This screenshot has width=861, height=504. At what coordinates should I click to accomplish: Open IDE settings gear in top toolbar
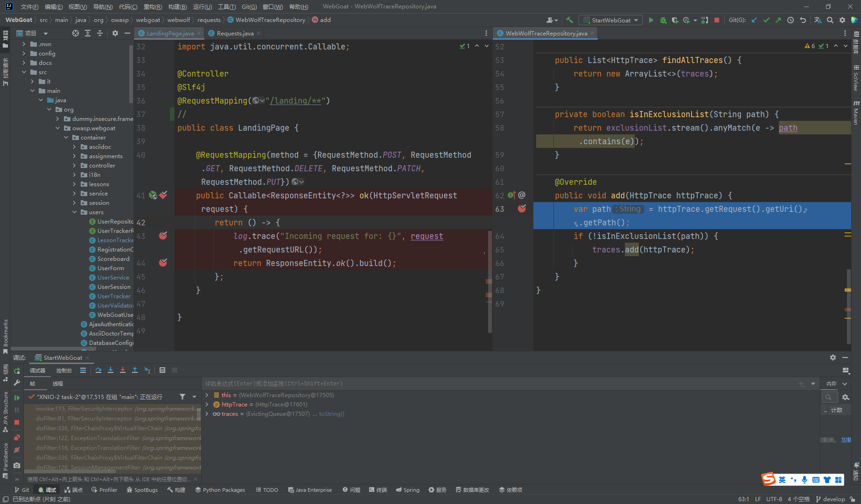click(x=842, y=20)
